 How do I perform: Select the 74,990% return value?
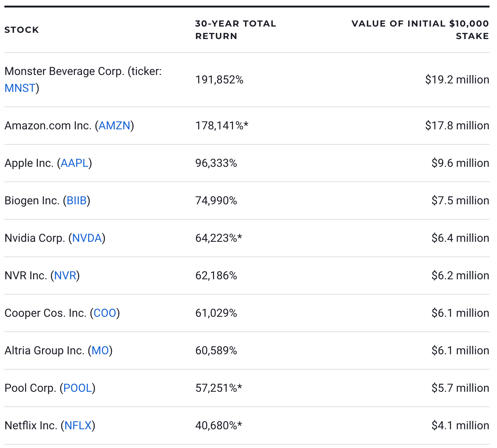click(216, 201)
